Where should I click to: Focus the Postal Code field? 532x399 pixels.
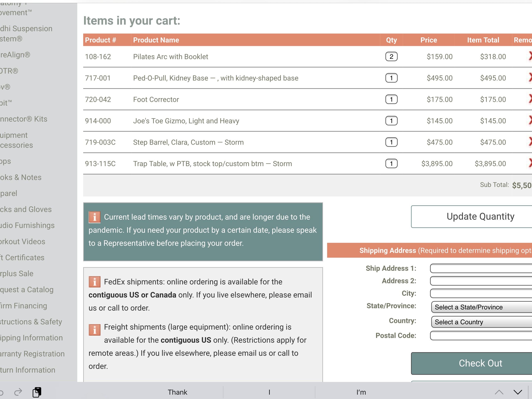(481, 335)
